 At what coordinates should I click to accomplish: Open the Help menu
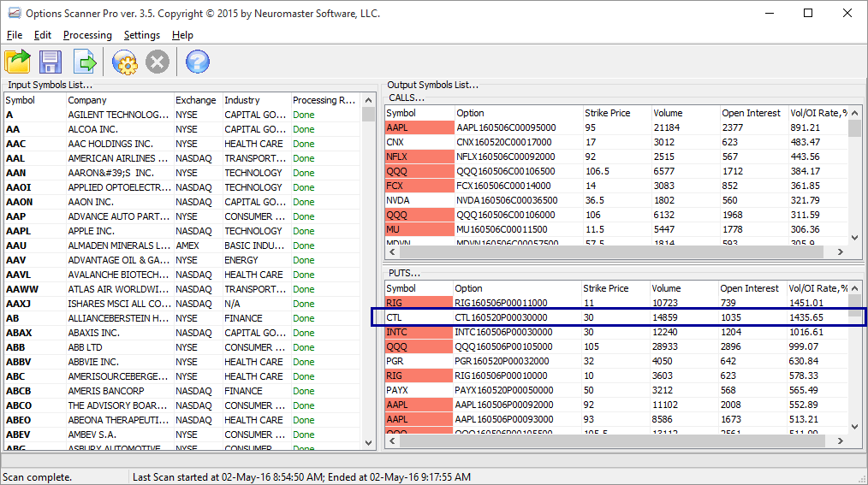[182, 35]
